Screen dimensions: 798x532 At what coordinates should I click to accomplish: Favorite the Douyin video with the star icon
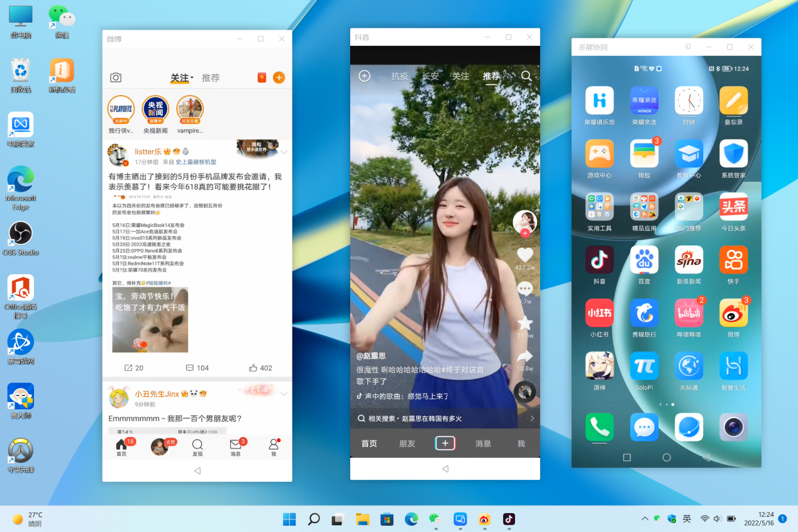[x=525, y=323]
